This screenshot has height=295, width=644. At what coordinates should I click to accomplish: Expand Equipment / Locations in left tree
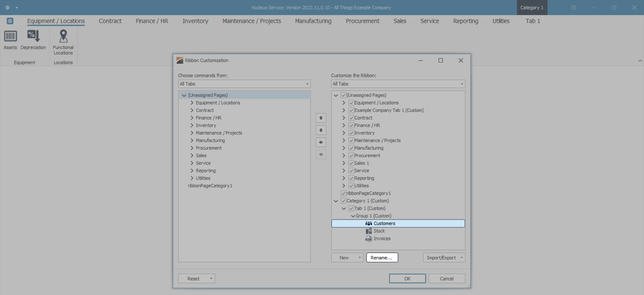192,103
